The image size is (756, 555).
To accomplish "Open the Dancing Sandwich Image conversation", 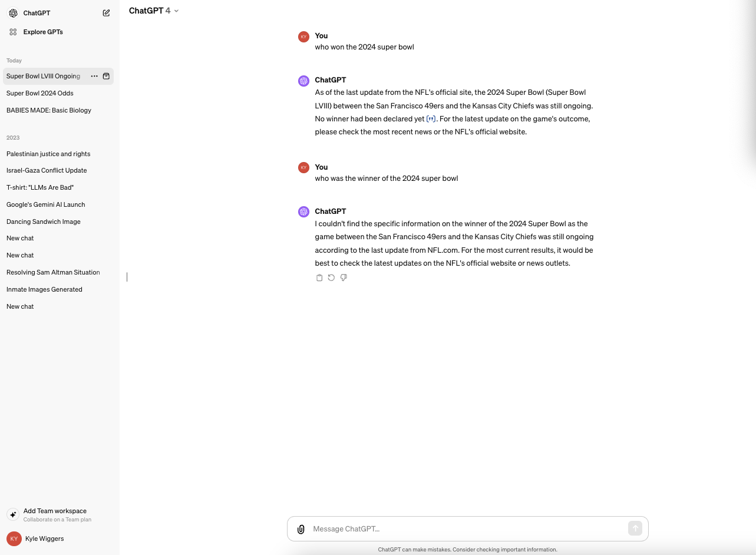I will pos(44,222).
